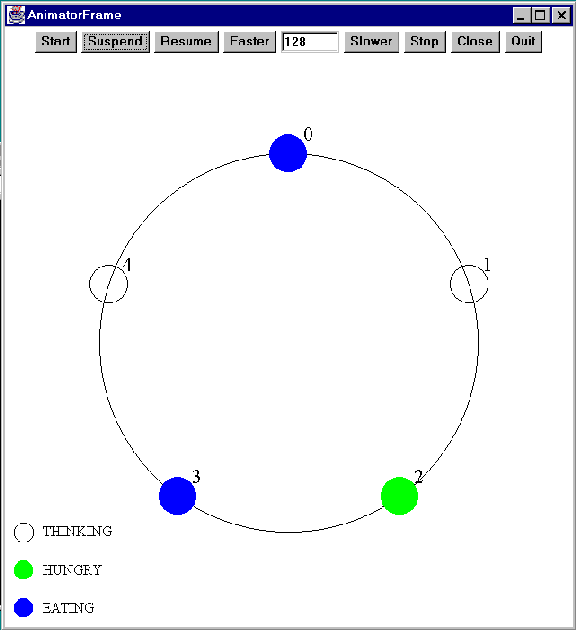Click the blue philosopher node 0

pyautogui.click(x=288, y=153)
